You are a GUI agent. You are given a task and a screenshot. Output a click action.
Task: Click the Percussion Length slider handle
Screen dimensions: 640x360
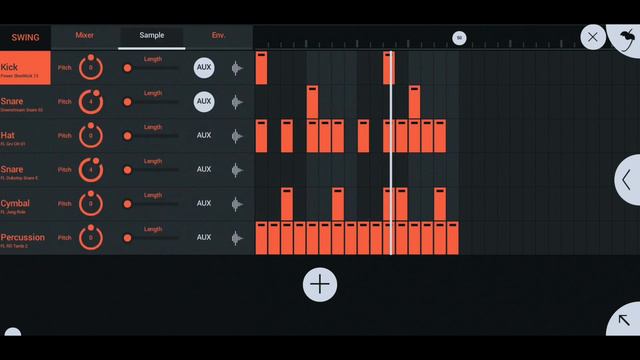127,238
